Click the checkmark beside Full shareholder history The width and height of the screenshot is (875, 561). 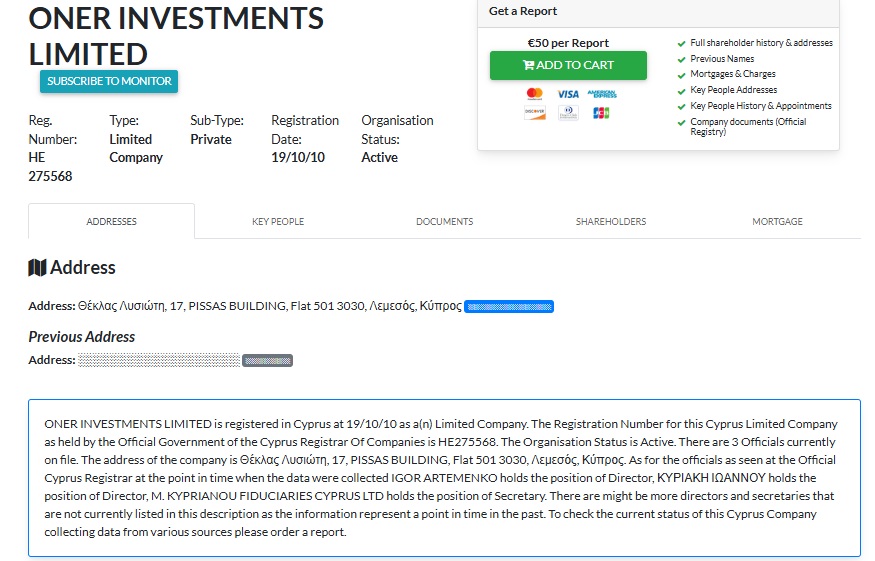pos(681,44)
